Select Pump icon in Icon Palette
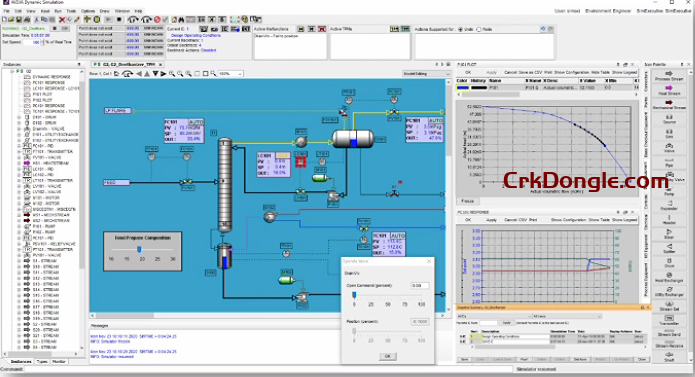 coord(669,190)
